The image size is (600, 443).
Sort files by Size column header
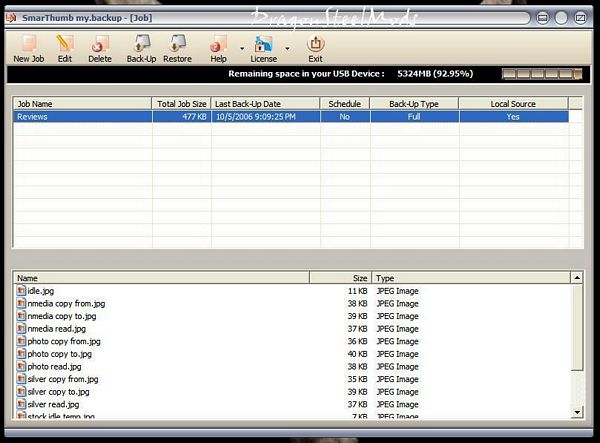(x=340, y=278)
